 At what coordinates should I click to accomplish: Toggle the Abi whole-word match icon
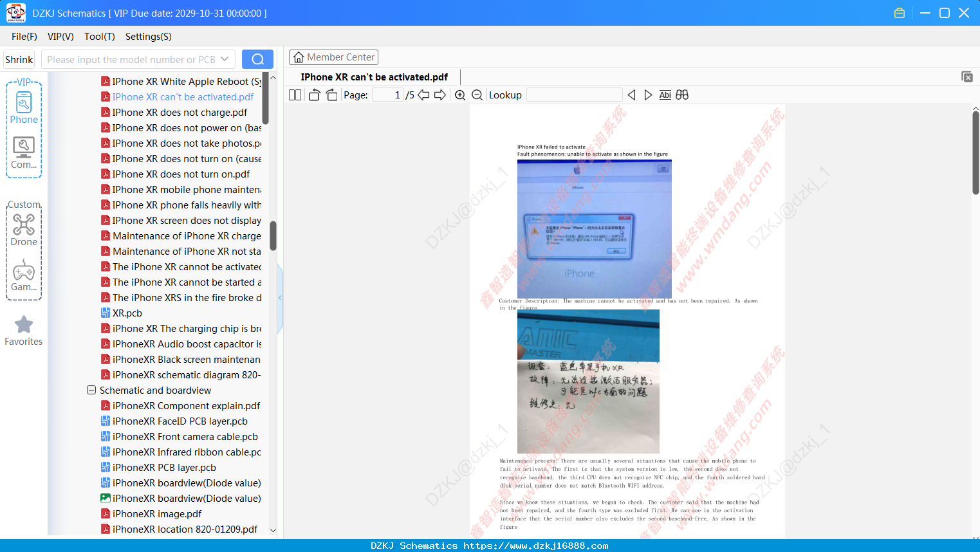[x=665, y=95]
